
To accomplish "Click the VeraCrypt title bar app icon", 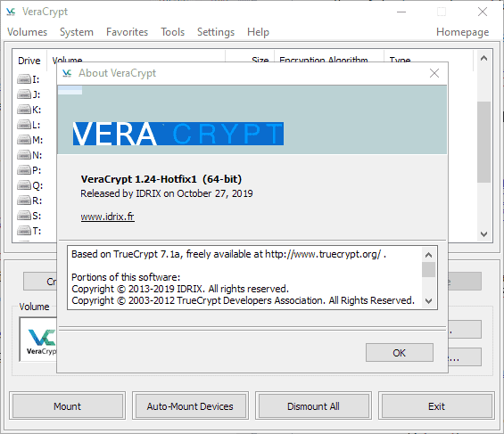I will click(x=11, y=12).
